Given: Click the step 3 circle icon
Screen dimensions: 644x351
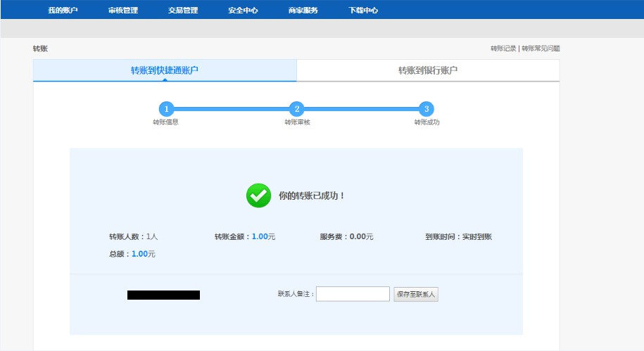Looking at the screenshot, I should click(x=426, y=109).
